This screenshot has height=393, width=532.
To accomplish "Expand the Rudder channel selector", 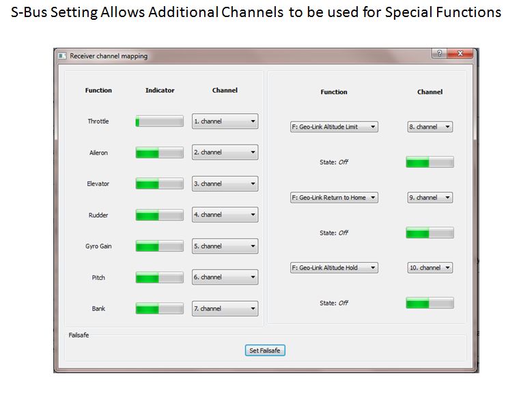I will point(225,215).
